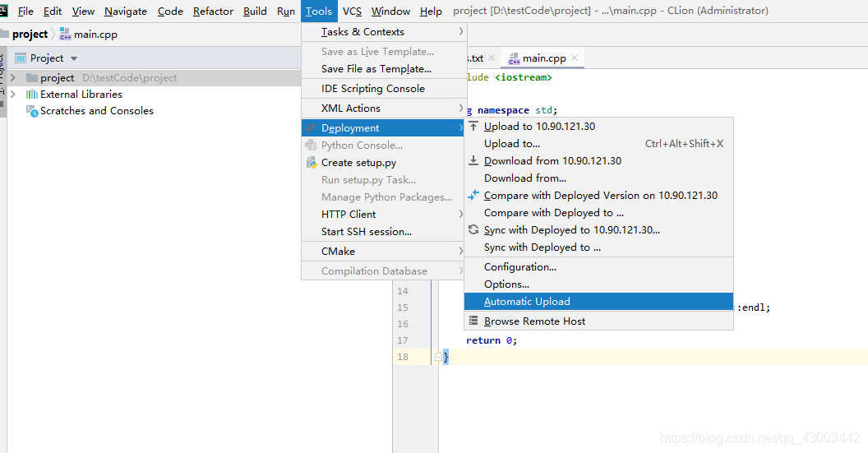Open the Code menu

170,11
